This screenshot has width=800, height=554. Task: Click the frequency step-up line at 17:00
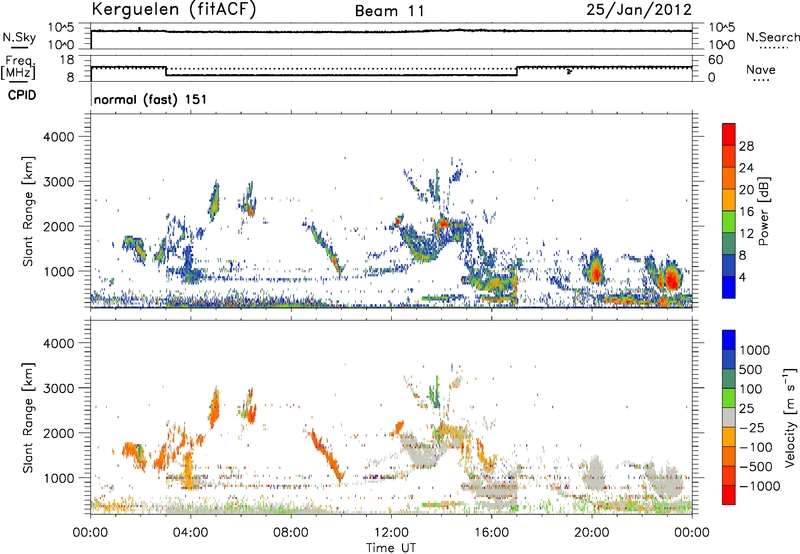point(517,71)
